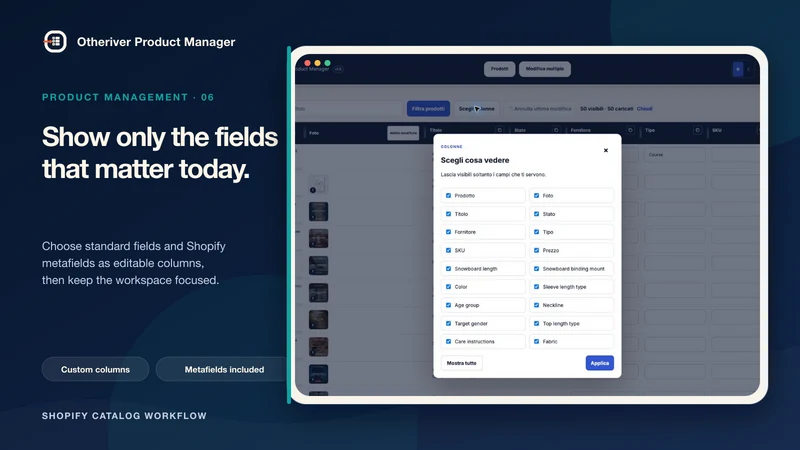The image size is (800, 450).
Task: Toggle the Stato column checkbox
Action: click(536, 214)
